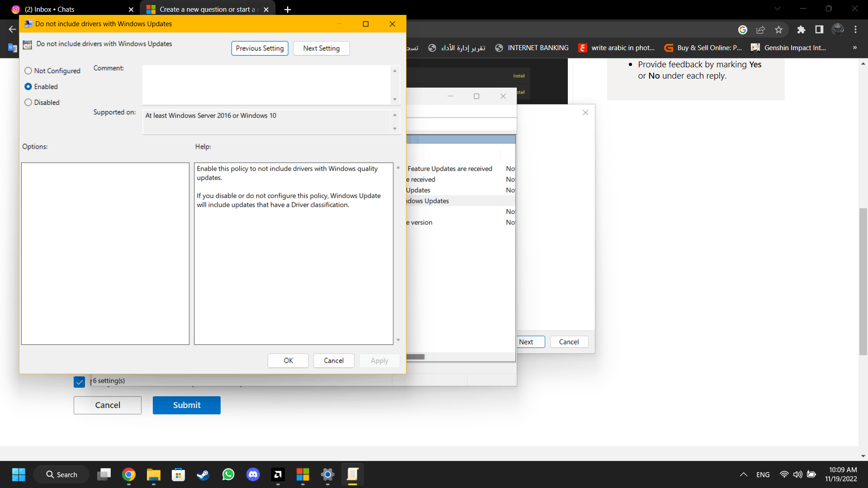Select the Not Configured radio button
This screenshot has height=488, width=868.
(x=28, y=71)
